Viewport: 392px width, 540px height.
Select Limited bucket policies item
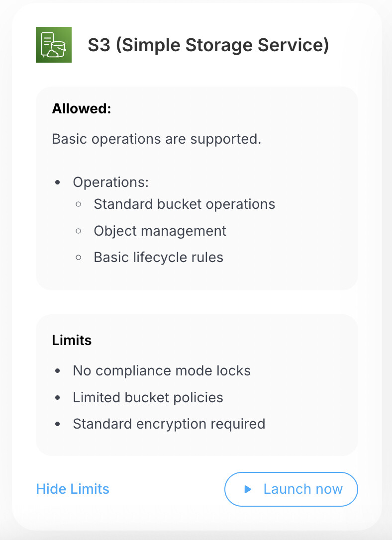(148, 398)
